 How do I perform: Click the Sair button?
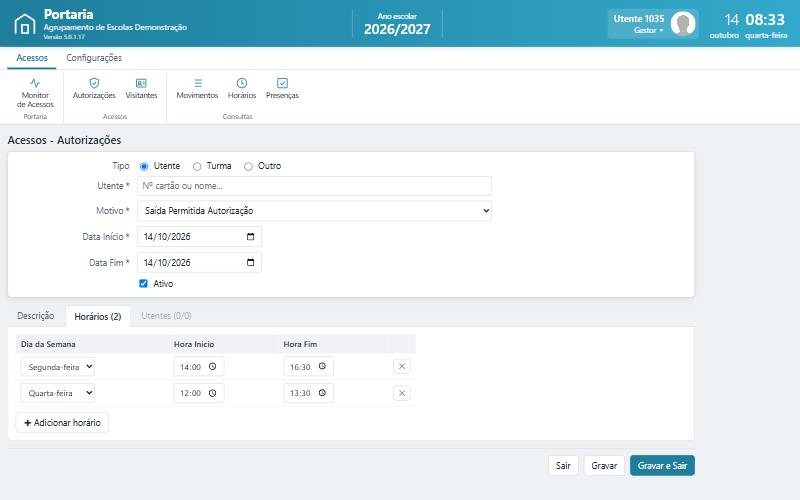pos(563,465)
